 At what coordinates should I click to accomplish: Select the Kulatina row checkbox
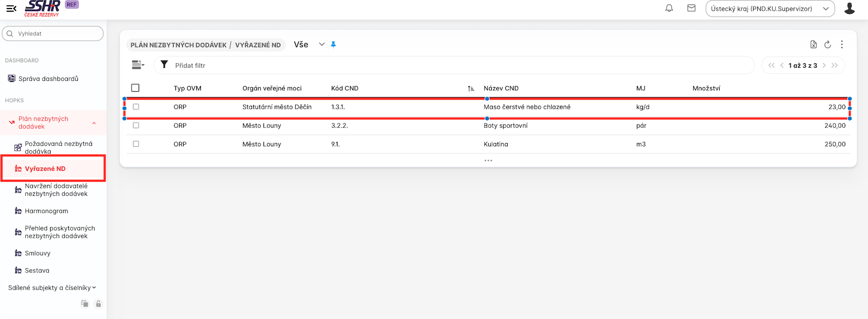click(x=136, y=144)
